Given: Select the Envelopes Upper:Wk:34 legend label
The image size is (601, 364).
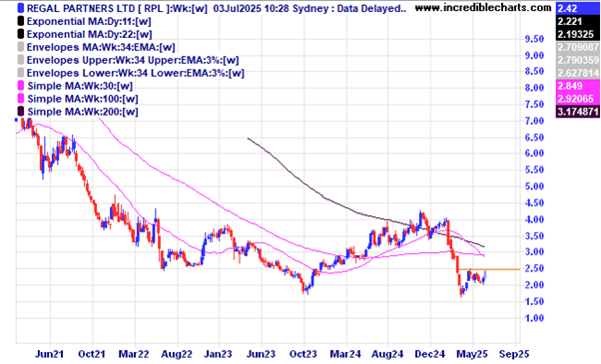Looking at the screenshot, I should (133, 61).
